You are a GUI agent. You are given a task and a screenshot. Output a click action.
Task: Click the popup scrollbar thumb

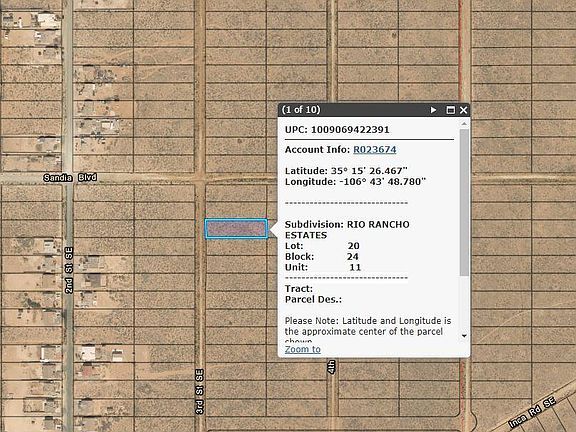(x=464, y=202)
